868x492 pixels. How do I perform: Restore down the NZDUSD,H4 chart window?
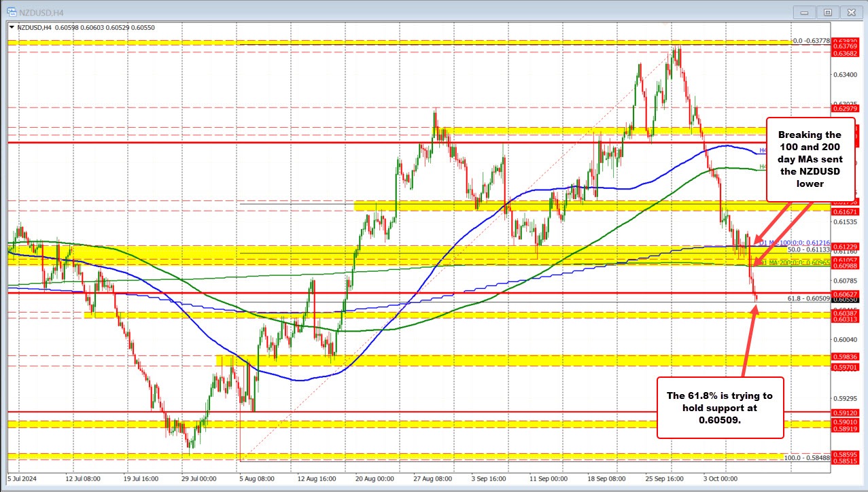point(827,12)
